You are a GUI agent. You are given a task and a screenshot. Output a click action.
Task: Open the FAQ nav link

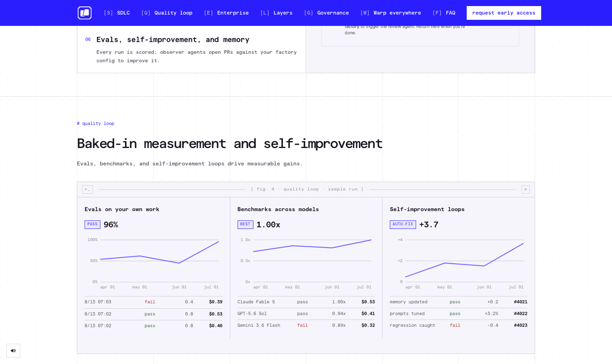(444, 13)
